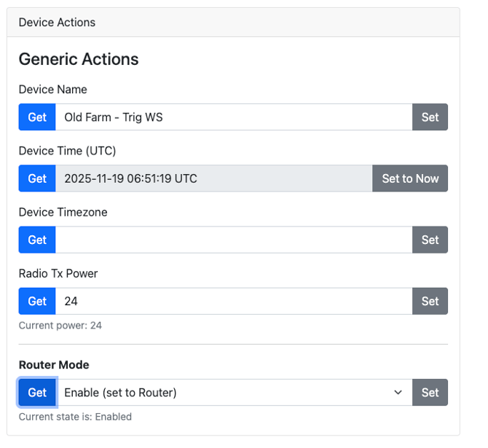Click the Router Mode label
This screenshot has height=448, width=488.
point(54,365)
